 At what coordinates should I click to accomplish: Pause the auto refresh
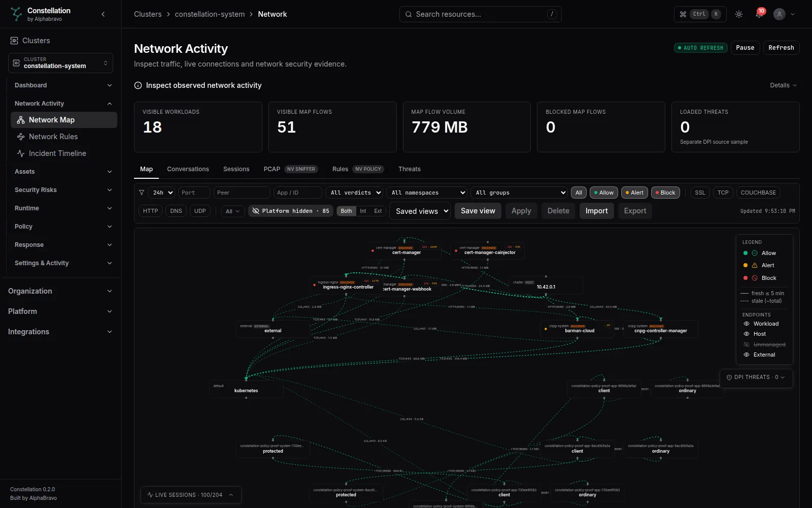point(745,48)
